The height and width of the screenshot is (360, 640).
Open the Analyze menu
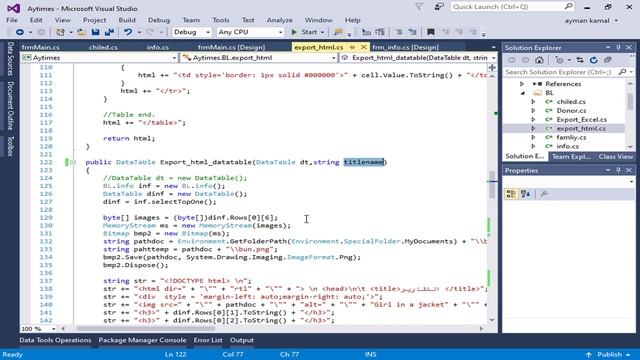click(x=280, y=20)
